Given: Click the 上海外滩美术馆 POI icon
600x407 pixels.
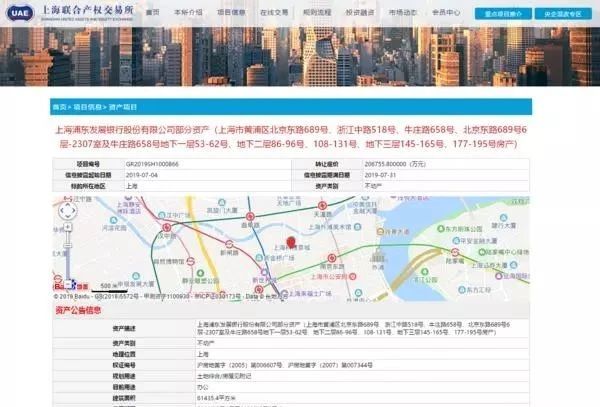Looking at the screenshot, I should [x=357, y=227].
